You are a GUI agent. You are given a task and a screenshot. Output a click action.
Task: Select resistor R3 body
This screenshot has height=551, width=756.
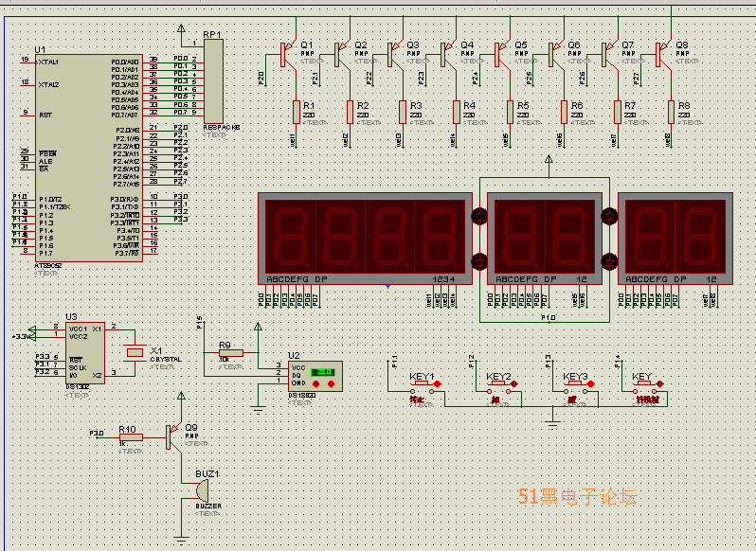click(403, 113)
